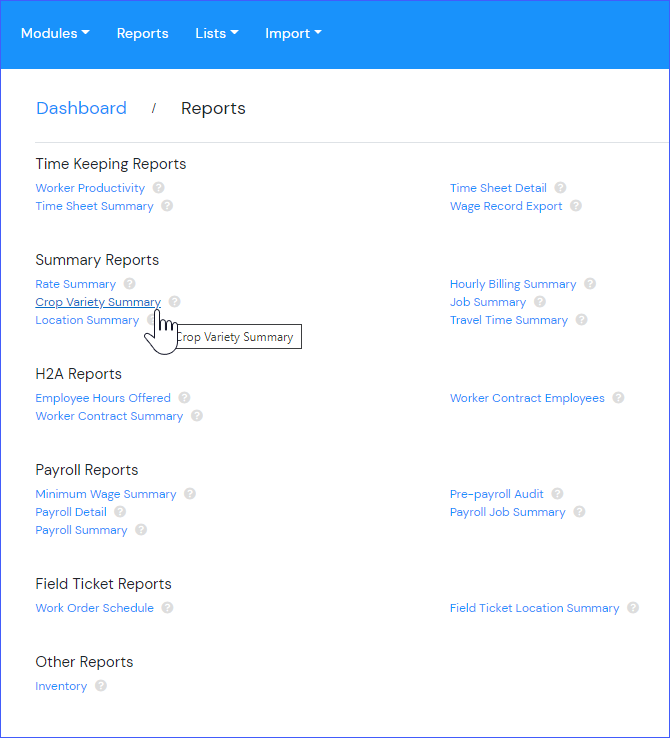Click help icon beside Hourly Billing Summary

tap(590, 284)
